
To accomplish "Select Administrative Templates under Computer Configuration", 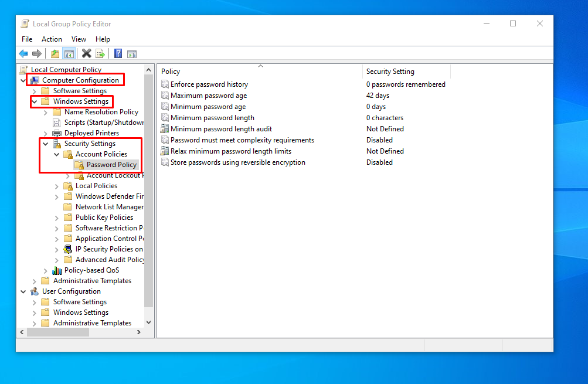I will [x=92, y=281].
